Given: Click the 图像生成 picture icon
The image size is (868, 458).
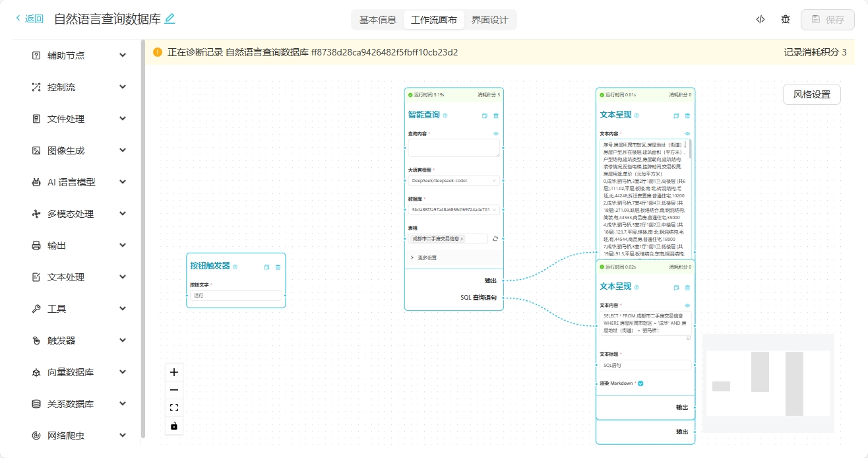Looking at the screenshot, I should pyautogui.click(x=36, y=150).
